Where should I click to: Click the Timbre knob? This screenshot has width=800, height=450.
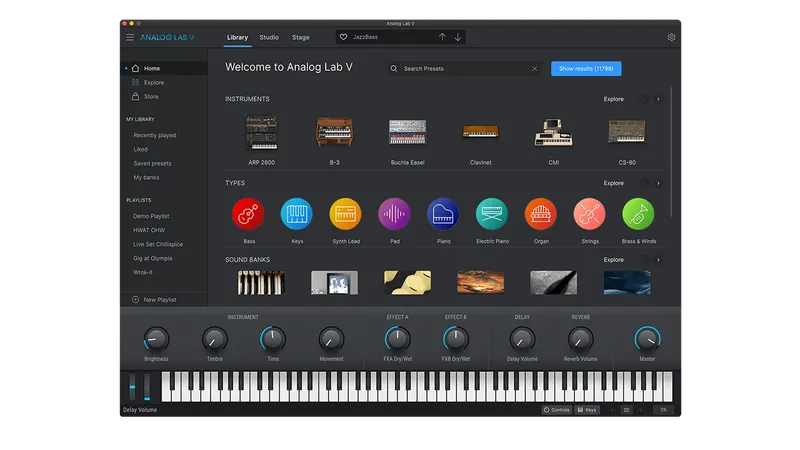(214, 339)
